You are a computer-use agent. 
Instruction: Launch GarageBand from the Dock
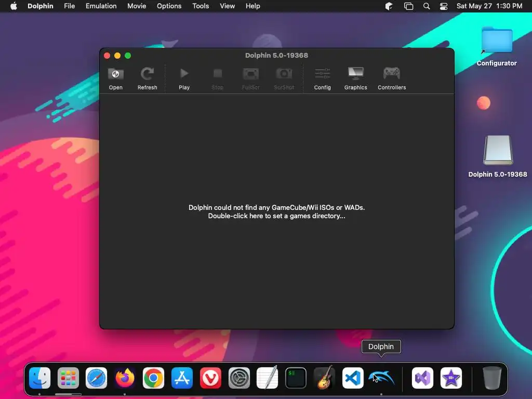[324, 378]
